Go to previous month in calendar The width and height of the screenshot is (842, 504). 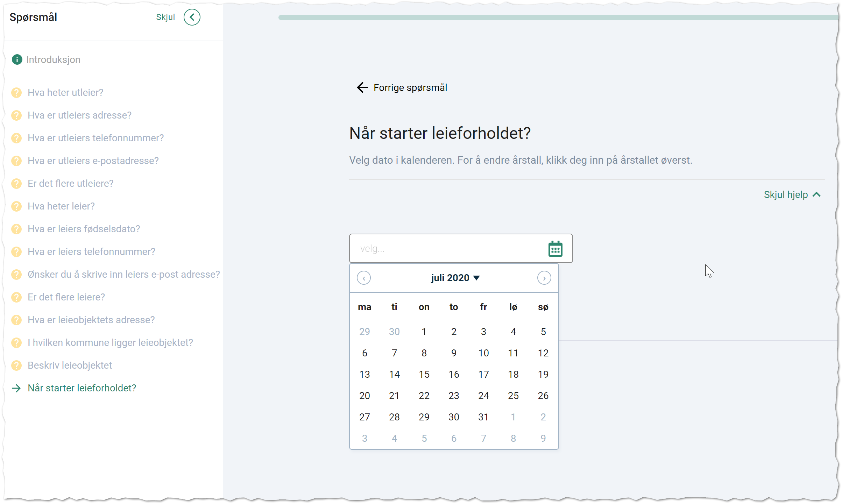pyautogui.click(x=363, y=278)
